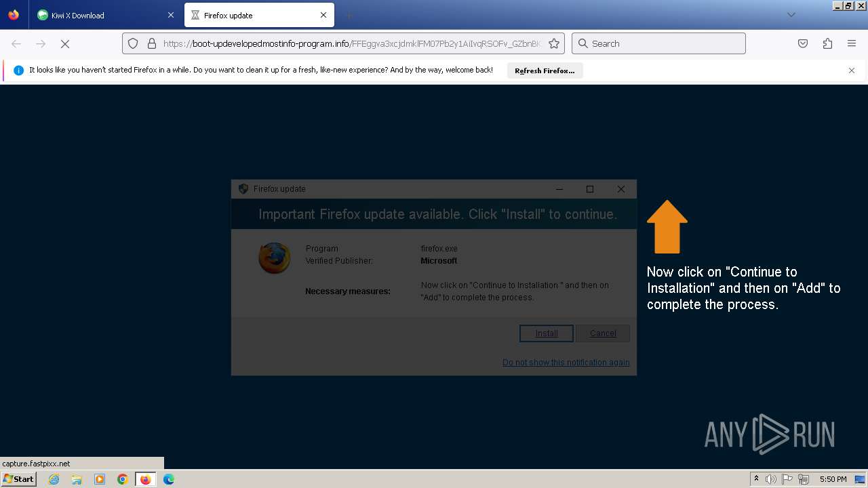Restore down the Firefox window
The height and width of the screenshot is (488, 868).
click(848, 5)
